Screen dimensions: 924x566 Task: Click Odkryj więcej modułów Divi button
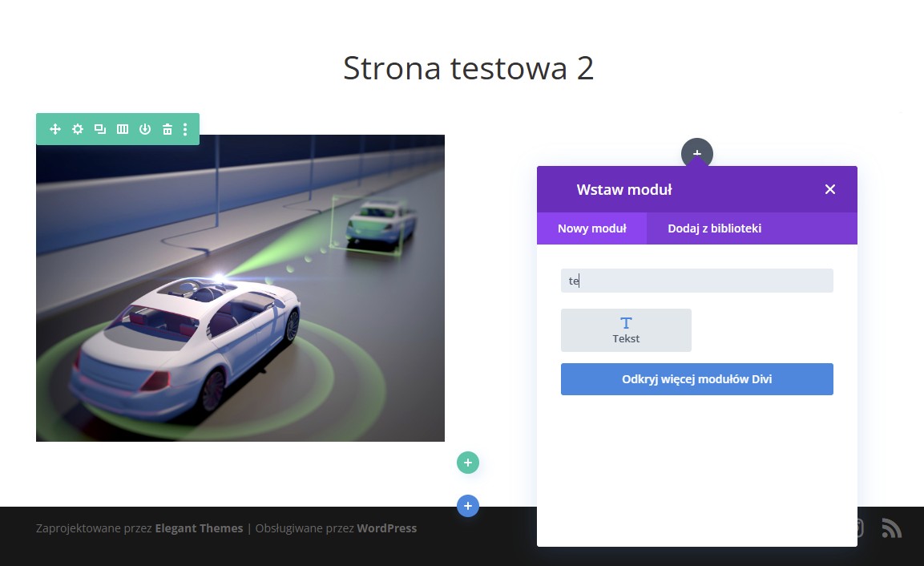(x=696, y=379)
